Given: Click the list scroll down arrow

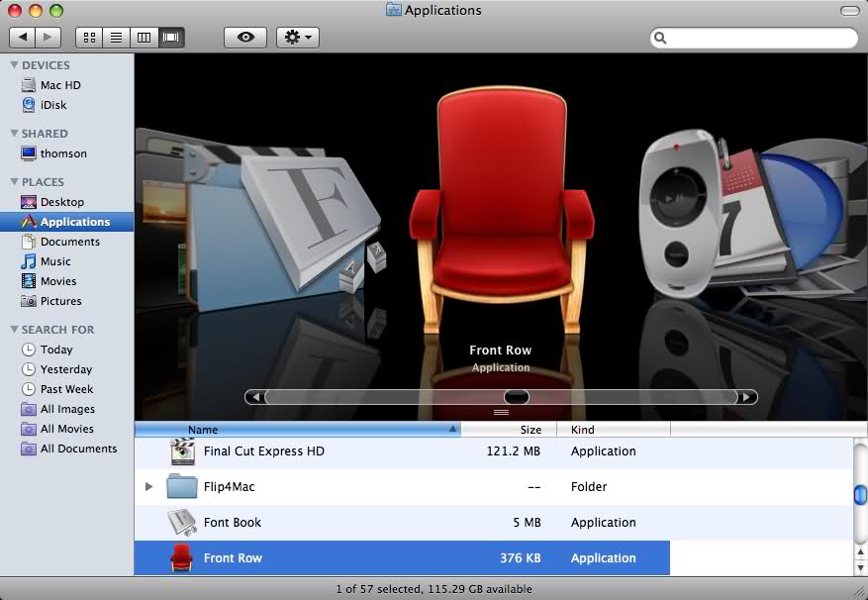Looking at the screenshot, I should 860,567.
